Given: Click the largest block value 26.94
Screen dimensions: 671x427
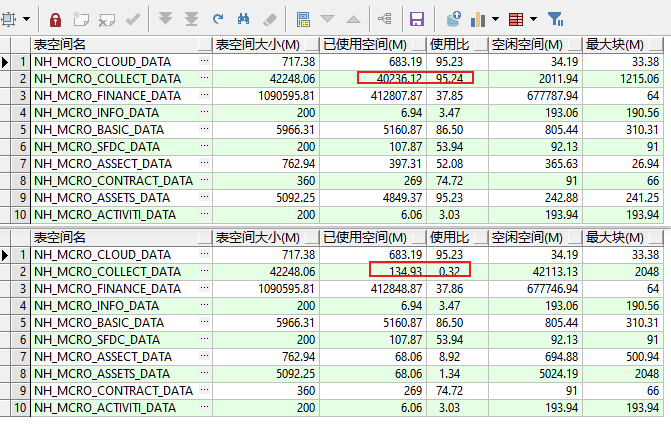Looking at the screenshot, I should point(645,164).
